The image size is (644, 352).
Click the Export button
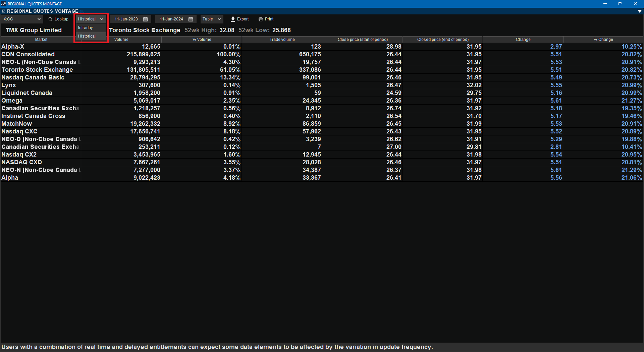240,19
